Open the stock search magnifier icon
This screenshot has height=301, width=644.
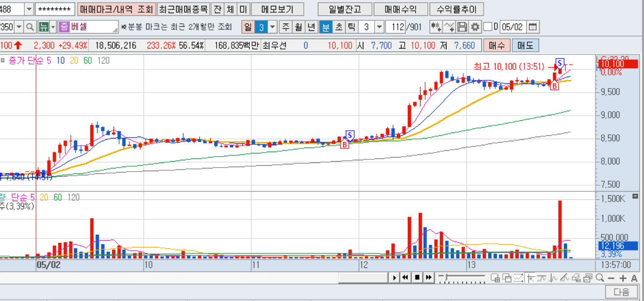click(30, 27)
